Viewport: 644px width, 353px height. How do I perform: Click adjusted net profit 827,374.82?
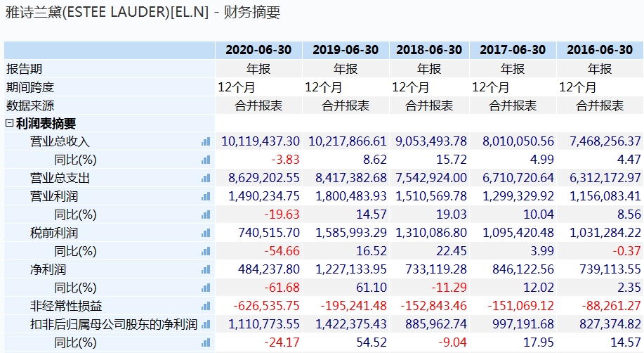(610, 324)
